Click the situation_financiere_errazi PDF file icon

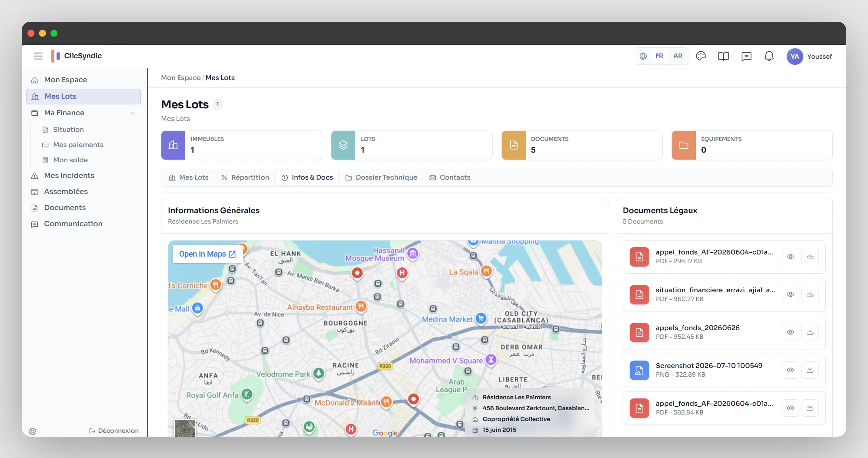click(639, 295)
